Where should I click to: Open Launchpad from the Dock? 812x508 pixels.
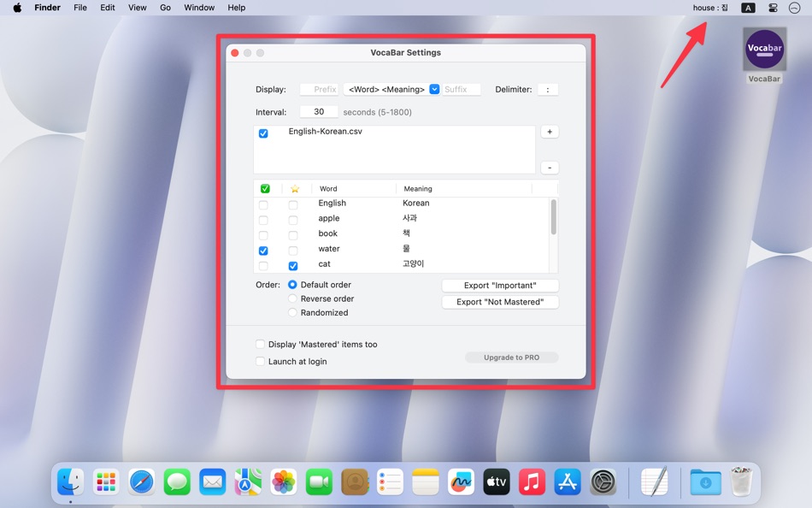click(x=106, y=482)
